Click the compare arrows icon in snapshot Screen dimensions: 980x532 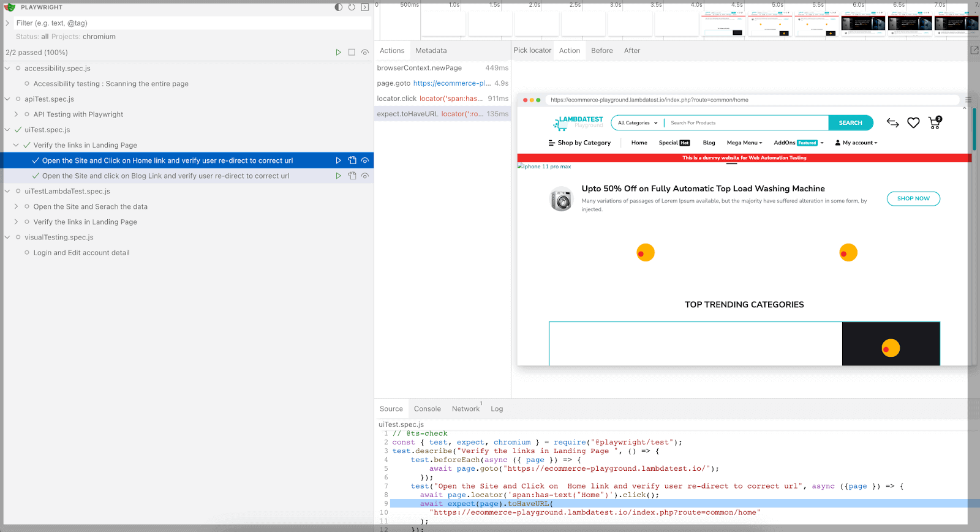click(893, 123)
